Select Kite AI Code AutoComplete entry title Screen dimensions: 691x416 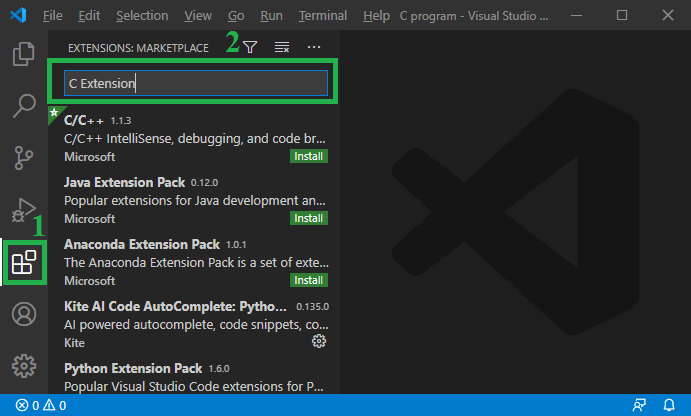tap(175, 306)
